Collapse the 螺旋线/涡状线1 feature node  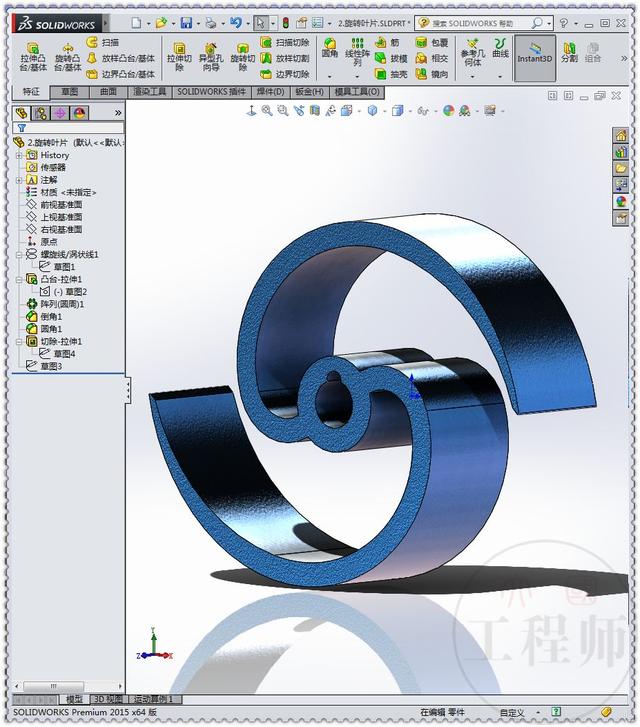[19, 255]
